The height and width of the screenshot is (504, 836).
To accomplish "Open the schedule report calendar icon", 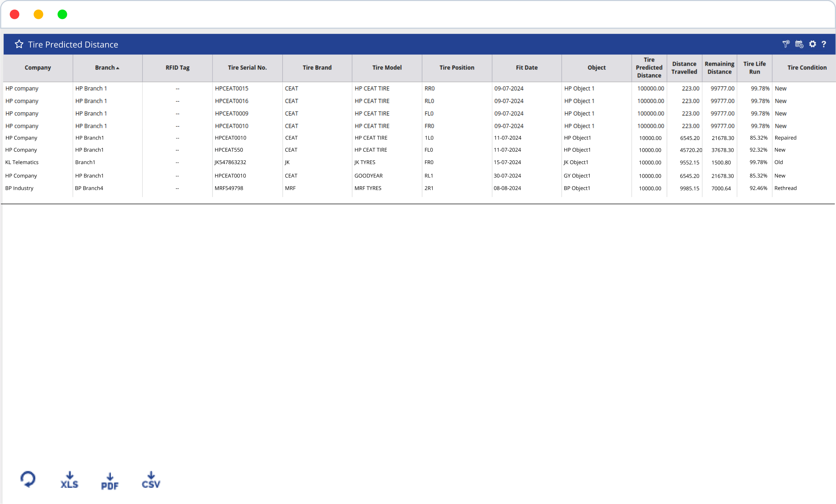I will pos(799,44).
